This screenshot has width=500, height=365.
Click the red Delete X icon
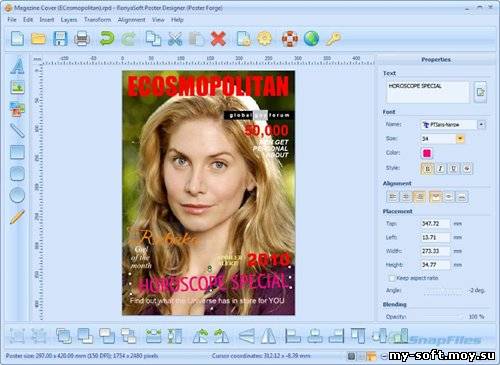pyautogui.click(x=218, y=39)
